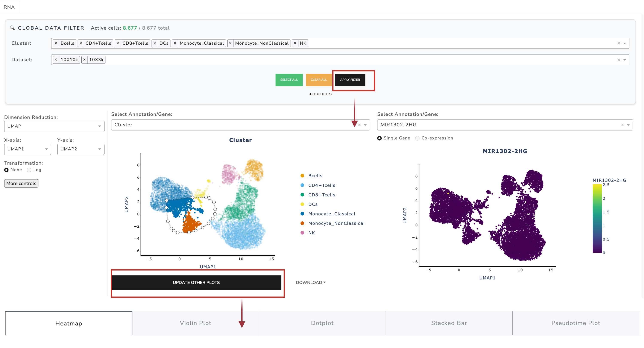Switch to the Violin Plot tab

click(195, 323)
